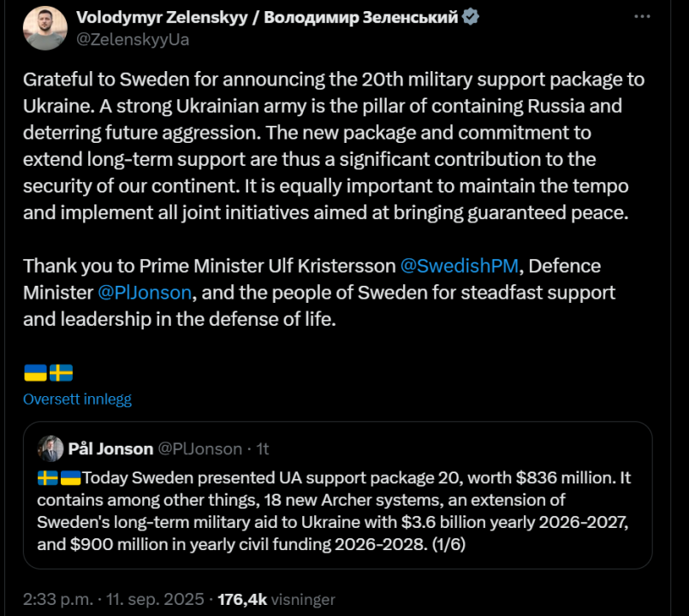This screenshot has width=689, height=616.
Task: Open the three-dot more options menu
Action: 644,17
